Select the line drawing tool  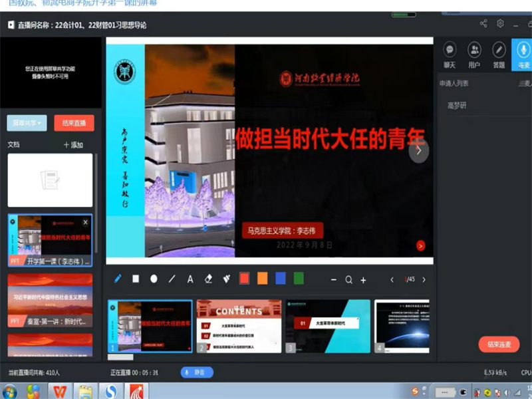coord(172,279)
